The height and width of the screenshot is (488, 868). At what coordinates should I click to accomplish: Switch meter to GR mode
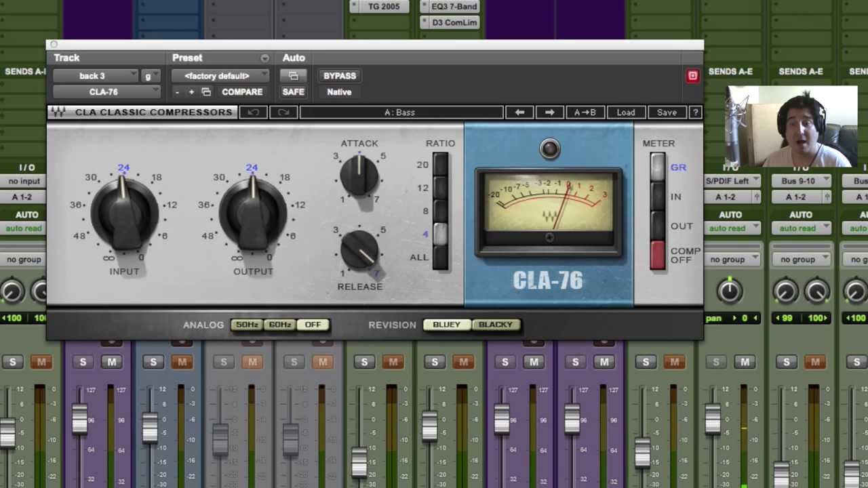(657, 167)
